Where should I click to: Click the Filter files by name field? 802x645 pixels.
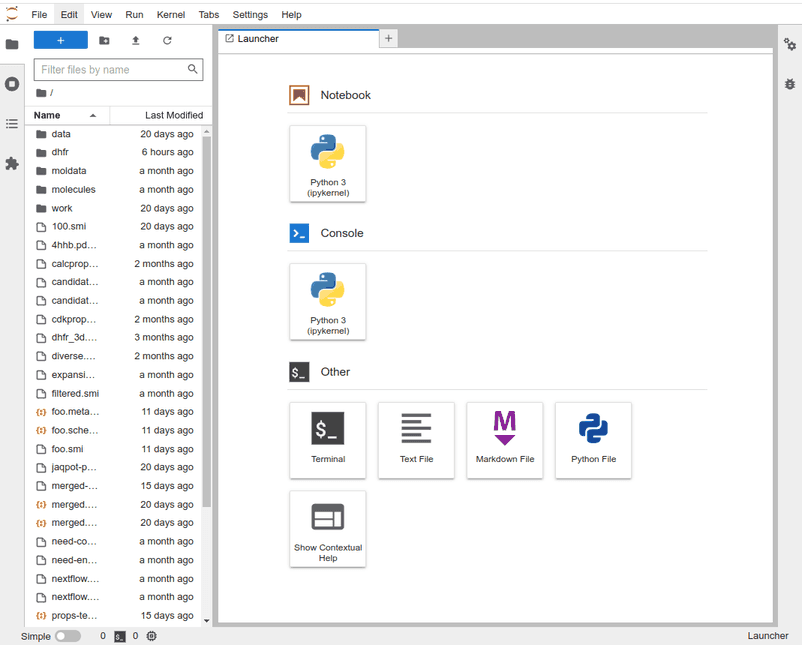[118, 70]
